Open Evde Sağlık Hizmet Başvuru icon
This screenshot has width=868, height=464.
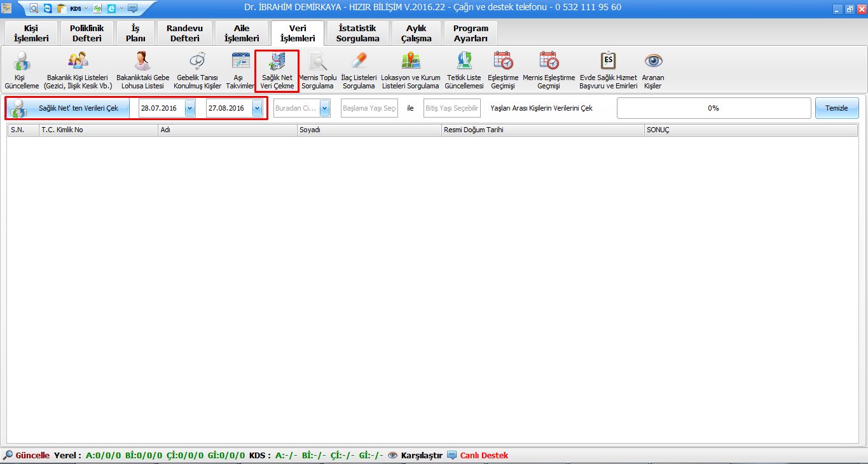(x=608, y=62)
